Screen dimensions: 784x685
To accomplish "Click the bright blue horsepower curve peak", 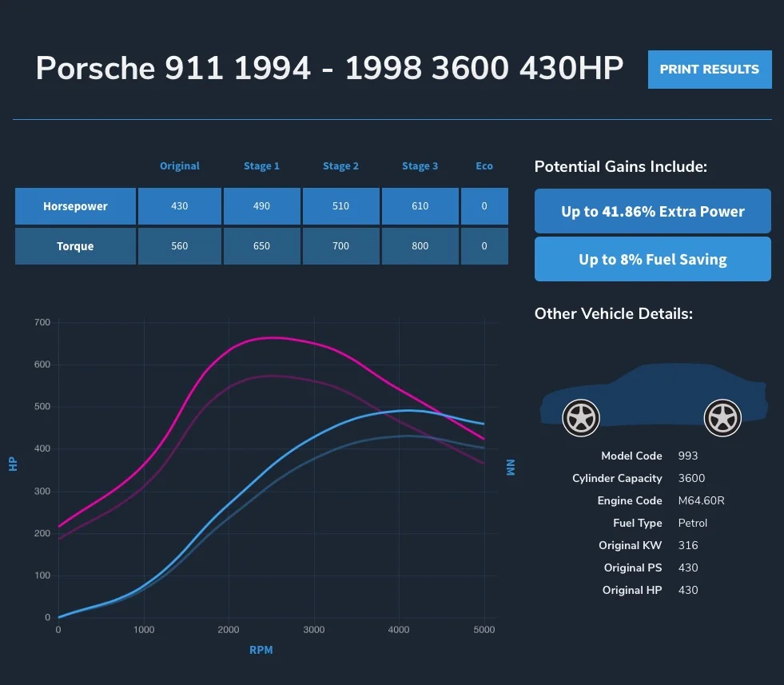I will tap(409, 411).
